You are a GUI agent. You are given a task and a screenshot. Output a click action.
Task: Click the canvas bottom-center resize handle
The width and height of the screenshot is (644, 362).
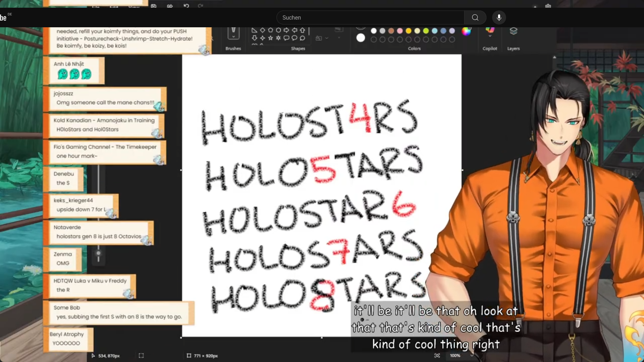tap(322, 338)
